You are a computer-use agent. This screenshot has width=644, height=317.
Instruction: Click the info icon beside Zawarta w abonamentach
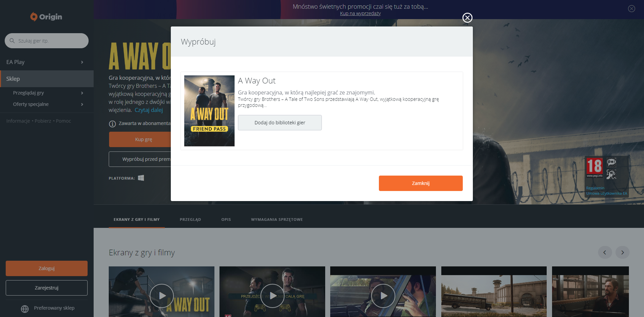[112, 124]
